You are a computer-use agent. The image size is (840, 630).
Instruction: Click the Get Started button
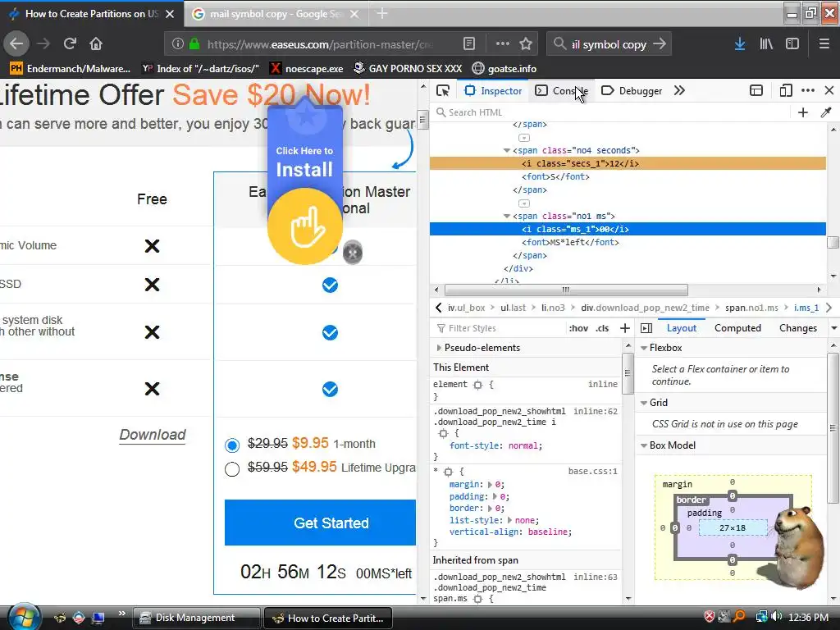click(x=321, y=523)
